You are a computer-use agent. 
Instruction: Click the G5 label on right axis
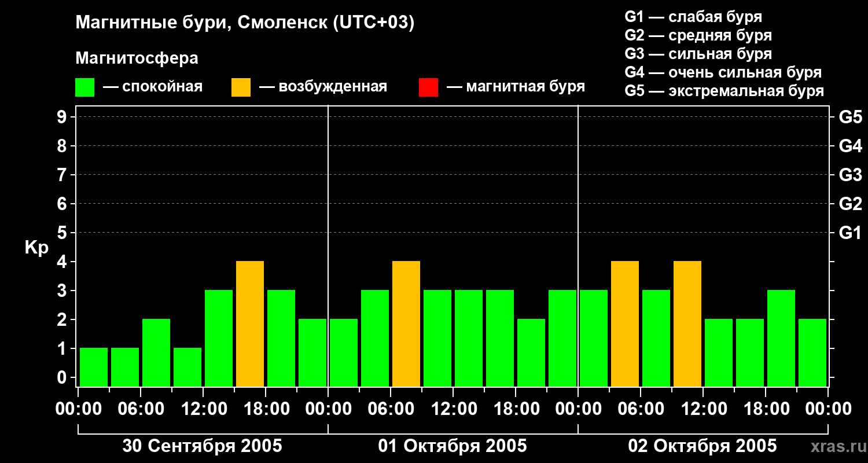[x=850, y=117]
